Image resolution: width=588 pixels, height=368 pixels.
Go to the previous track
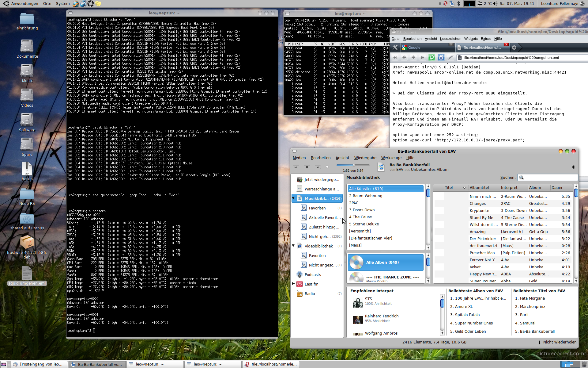pyautogui.click(x=296, y=167)
